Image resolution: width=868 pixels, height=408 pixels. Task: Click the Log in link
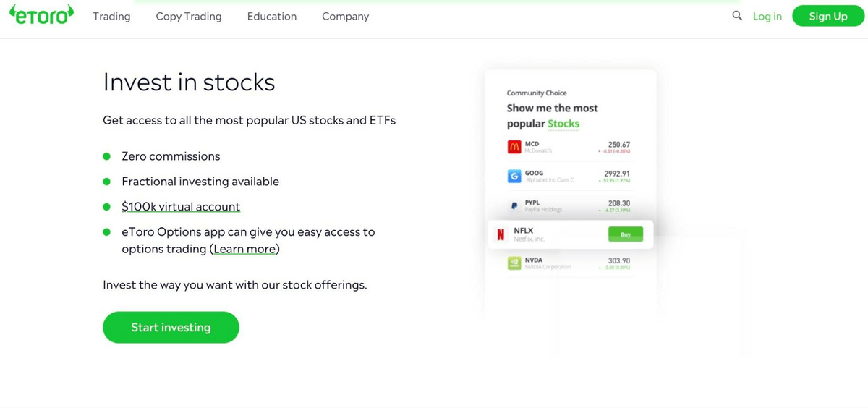click(x=767, y=16)
